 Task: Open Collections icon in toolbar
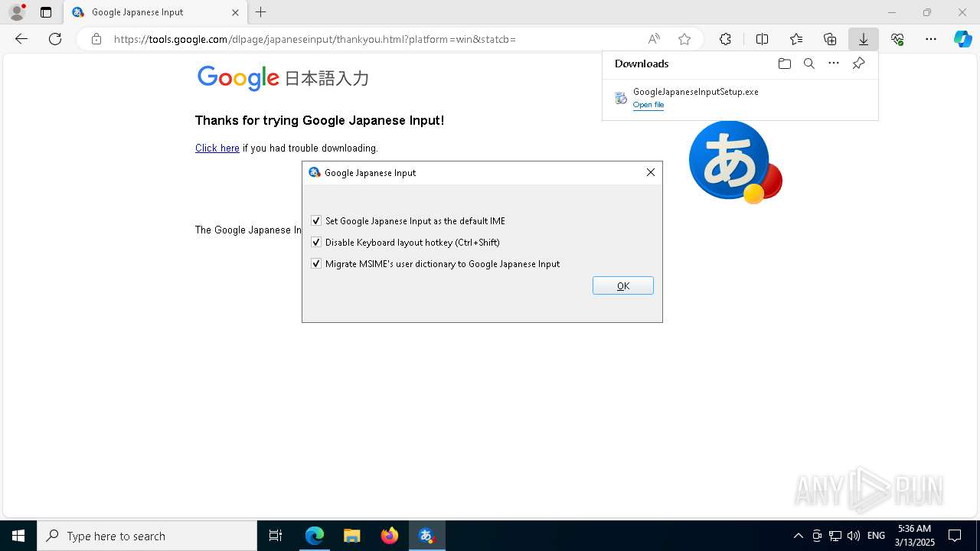pos(830,39)
